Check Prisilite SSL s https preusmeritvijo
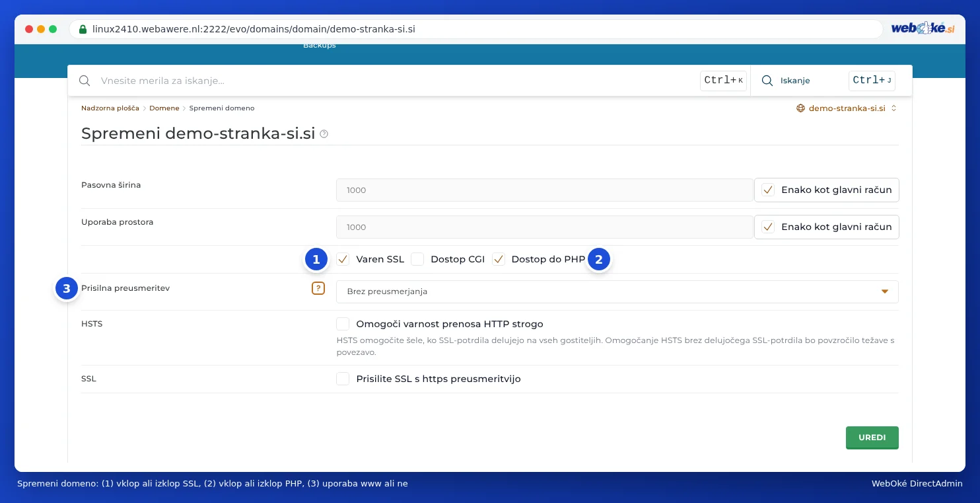980x503 pixels. (x=343, y=379)
